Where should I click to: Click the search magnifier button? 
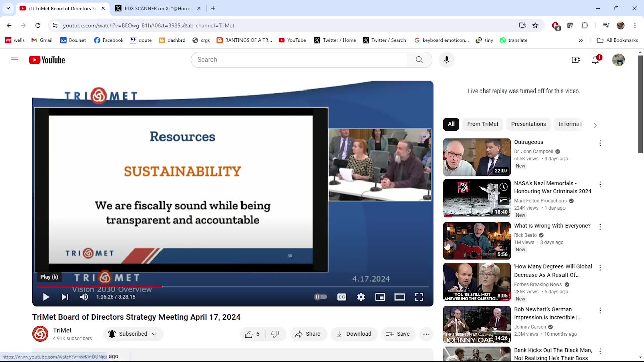point(419,60)
